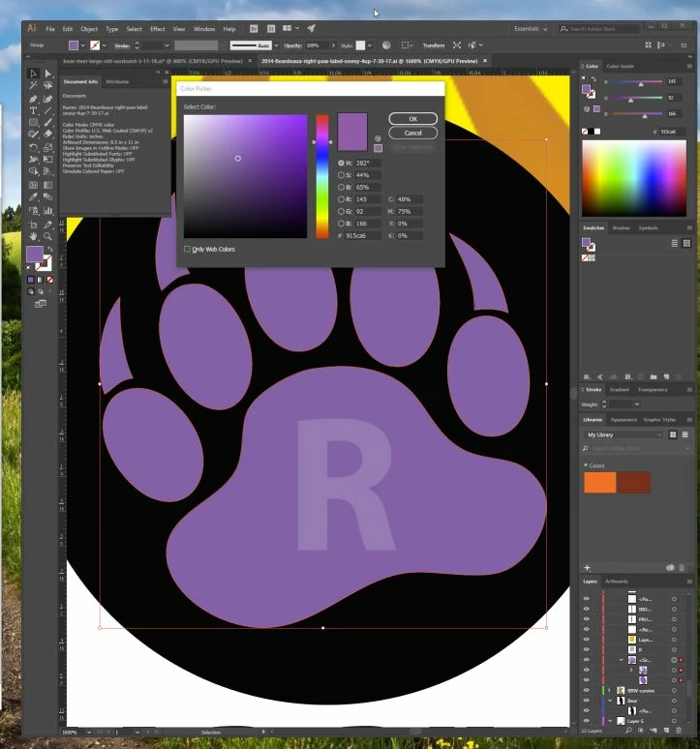Viewport: 700px width, 749px height.
Task: Select the Magic Wand tool
Action: (x=34, y=85)
